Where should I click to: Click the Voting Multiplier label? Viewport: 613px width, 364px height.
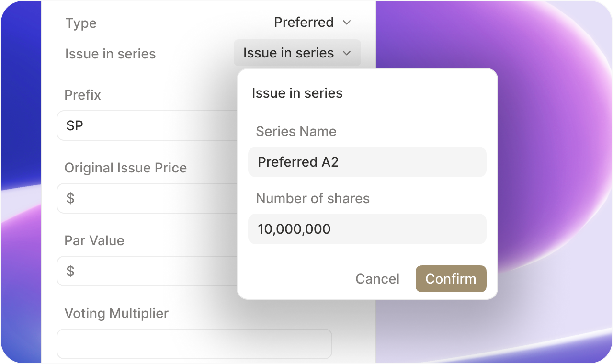(x=116, y=313)
